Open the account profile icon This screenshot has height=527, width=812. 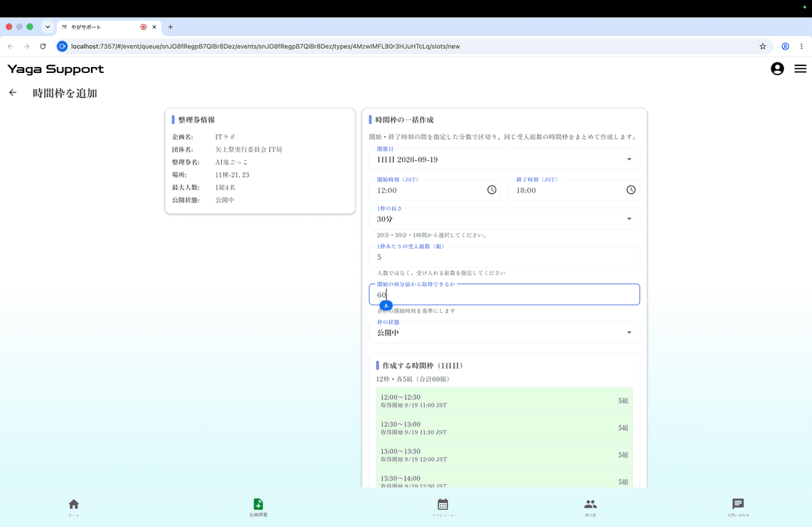777,69
